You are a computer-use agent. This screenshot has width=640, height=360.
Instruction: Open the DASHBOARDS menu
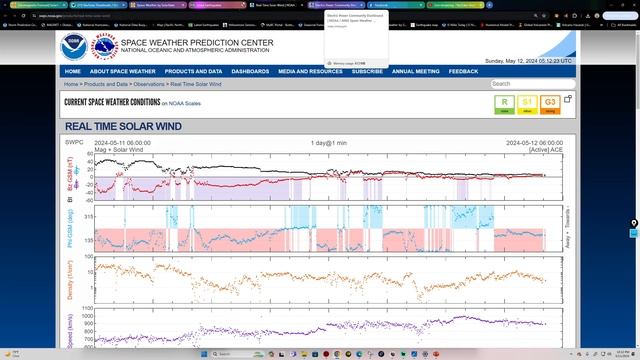[x=250, y=71]
